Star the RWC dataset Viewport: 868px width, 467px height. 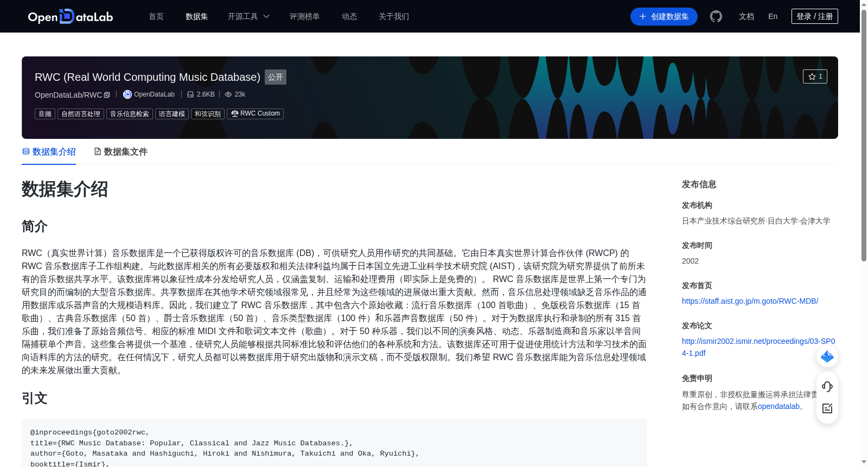[x=815, y=76]
